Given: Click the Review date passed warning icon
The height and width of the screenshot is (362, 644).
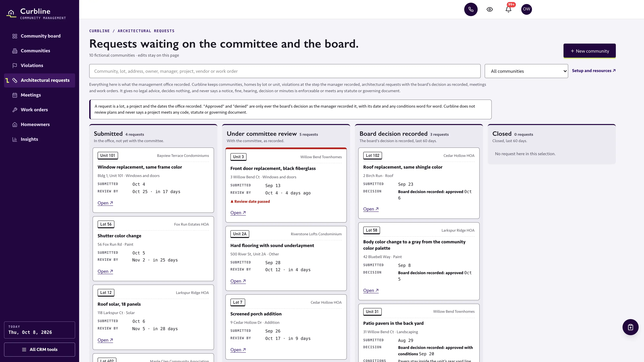Looking at the screenshot, I should [x=232, y=201].
